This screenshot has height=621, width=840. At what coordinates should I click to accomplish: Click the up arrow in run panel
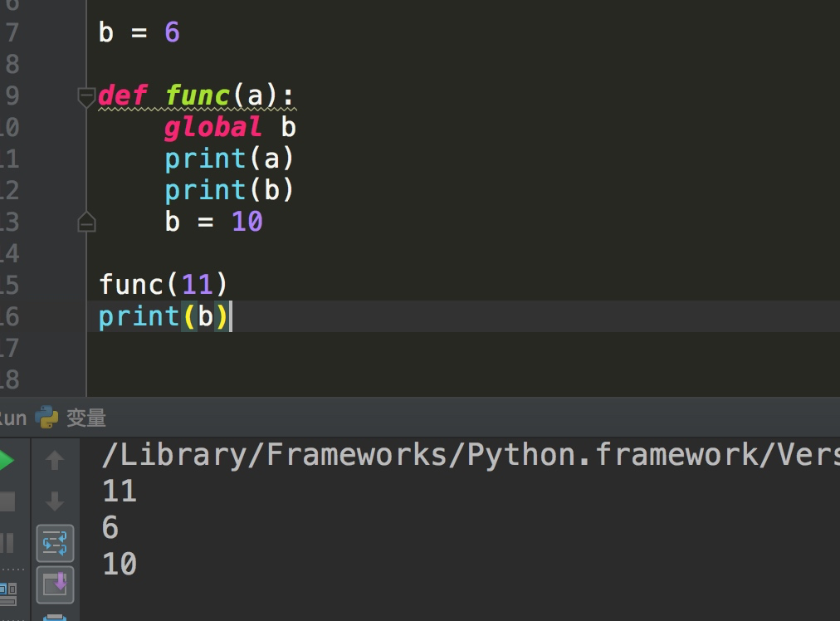point(55,460)
